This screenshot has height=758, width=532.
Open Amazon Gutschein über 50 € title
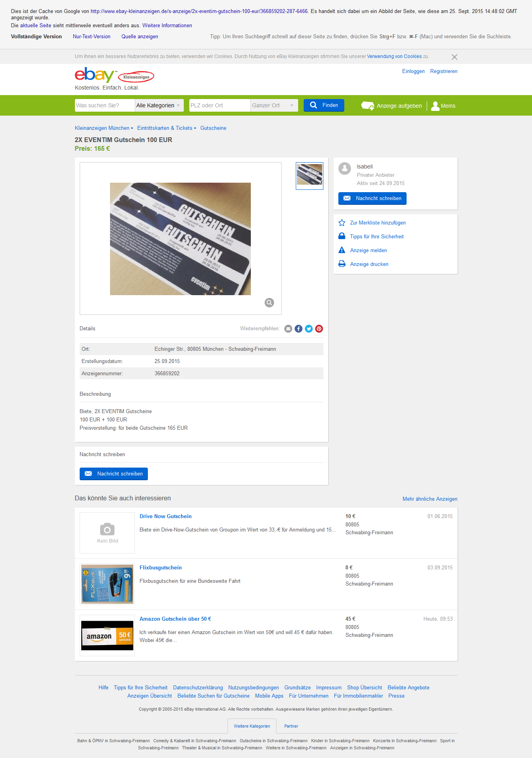(x=175, y=619)
